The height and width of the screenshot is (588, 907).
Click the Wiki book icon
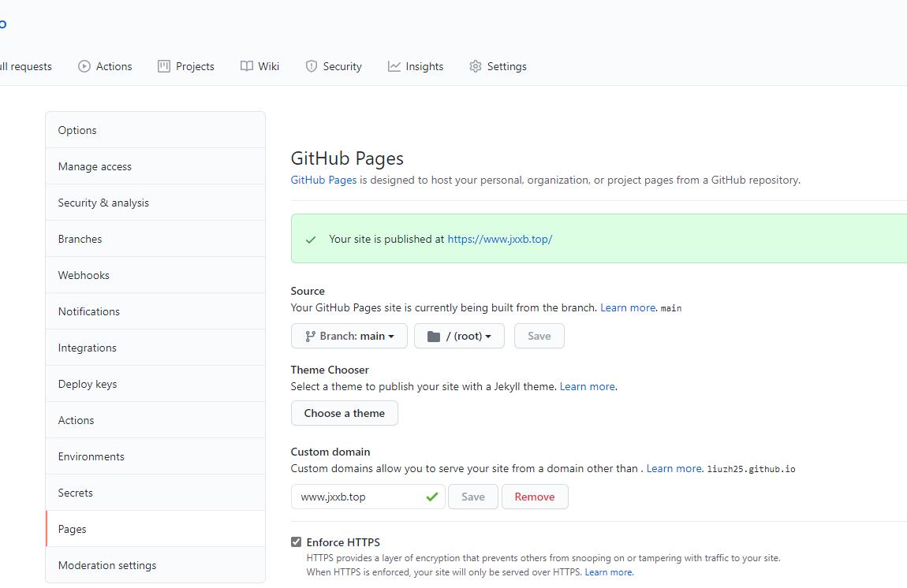point(247,67)
